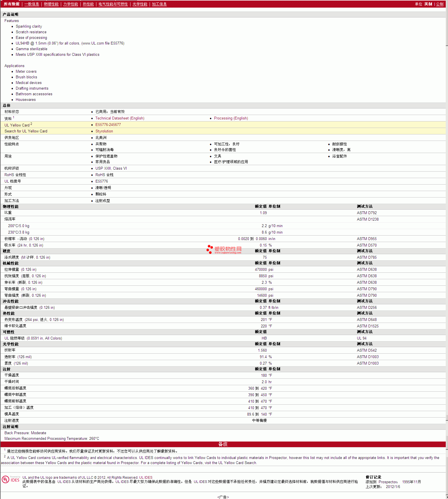Click 'ASTM D256' impact test method
This screenshot has width=448, height=499.
tap(367, 308)
